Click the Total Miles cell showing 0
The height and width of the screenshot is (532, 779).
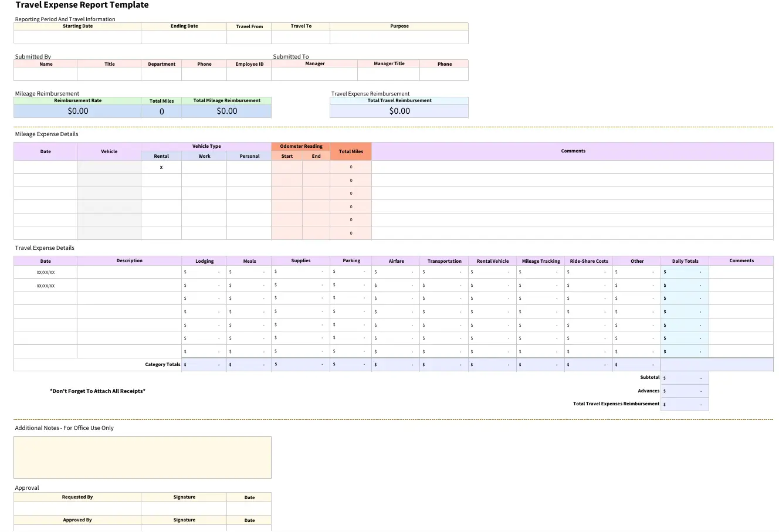point(161,110)
